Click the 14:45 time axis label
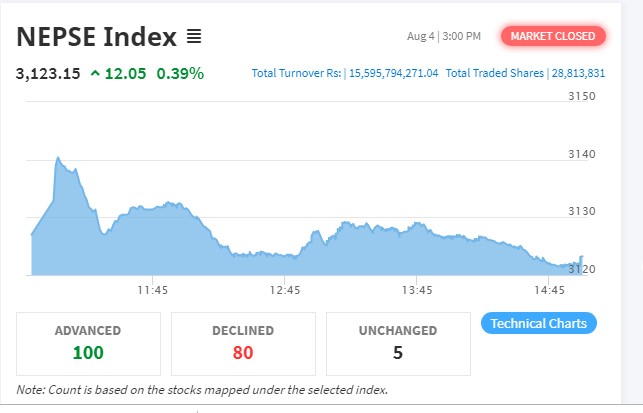This screenshot has width=643, height=413. pyautogui.click(x=549, y=290)
